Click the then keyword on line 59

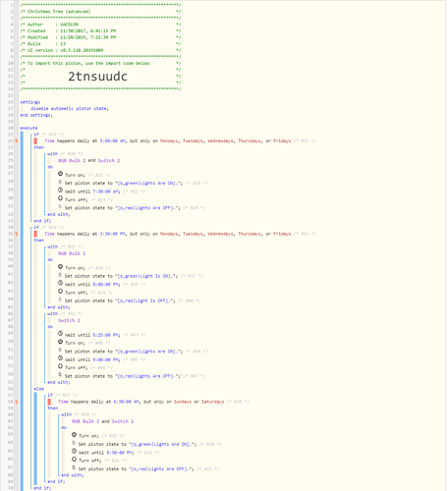tap(53, 409)
